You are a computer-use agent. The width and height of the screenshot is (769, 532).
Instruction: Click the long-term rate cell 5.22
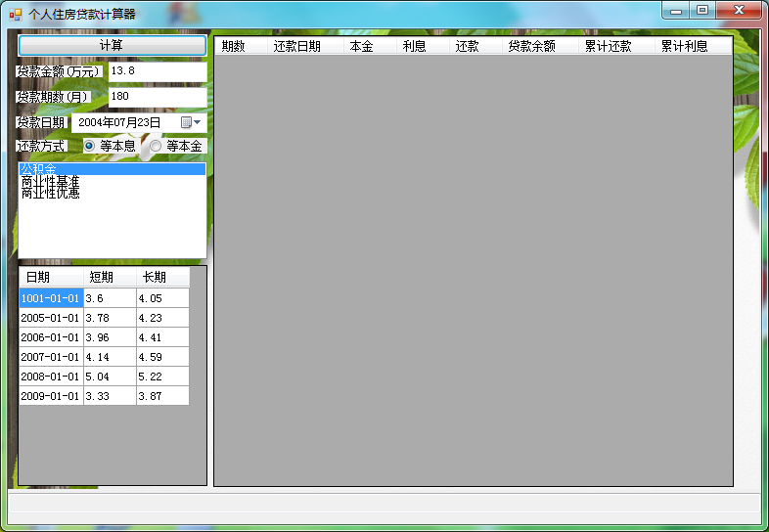[x=162, y=377]
